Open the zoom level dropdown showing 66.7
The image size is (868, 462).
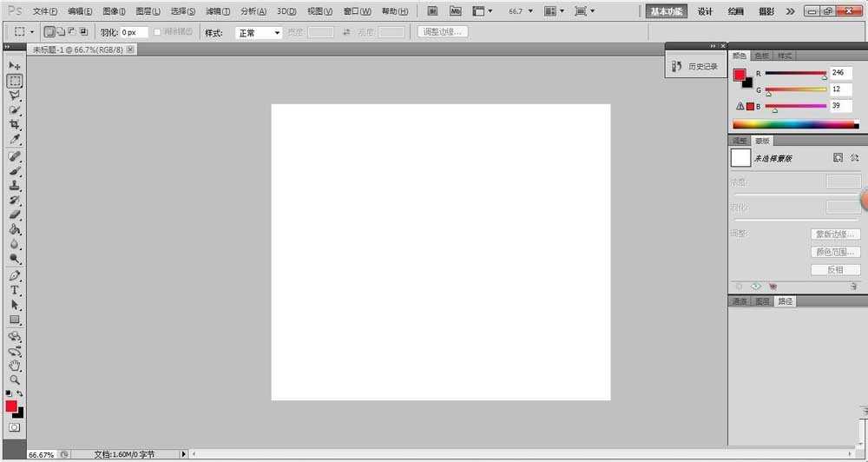[x=524, y=11]
